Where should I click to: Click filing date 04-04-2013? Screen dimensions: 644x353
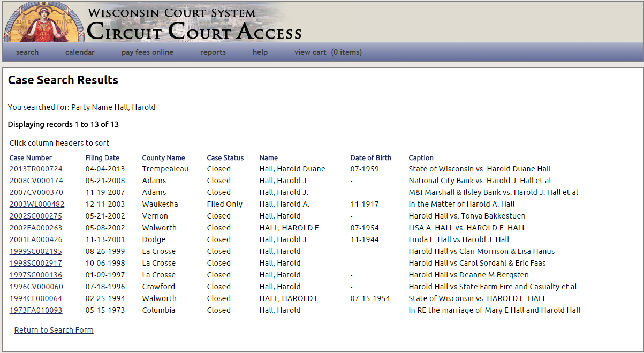(x=105, y=169)
